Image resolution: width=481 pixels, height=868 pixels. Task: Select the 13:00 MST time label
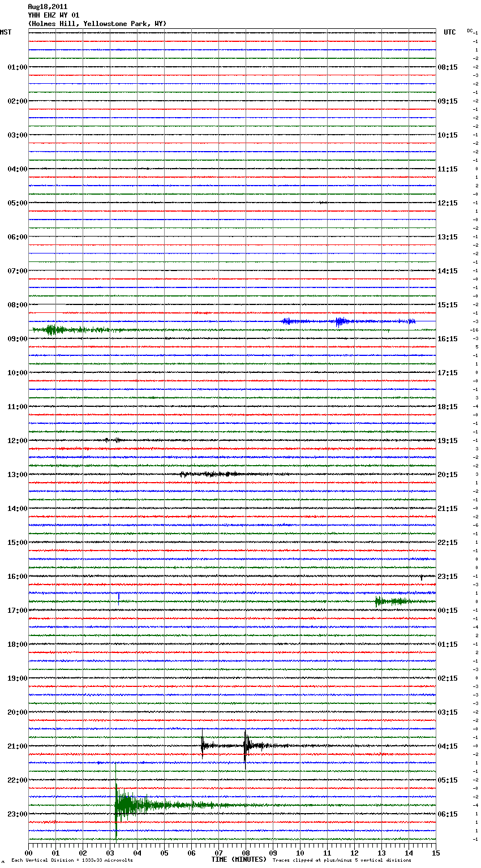[x=18, y=475]
